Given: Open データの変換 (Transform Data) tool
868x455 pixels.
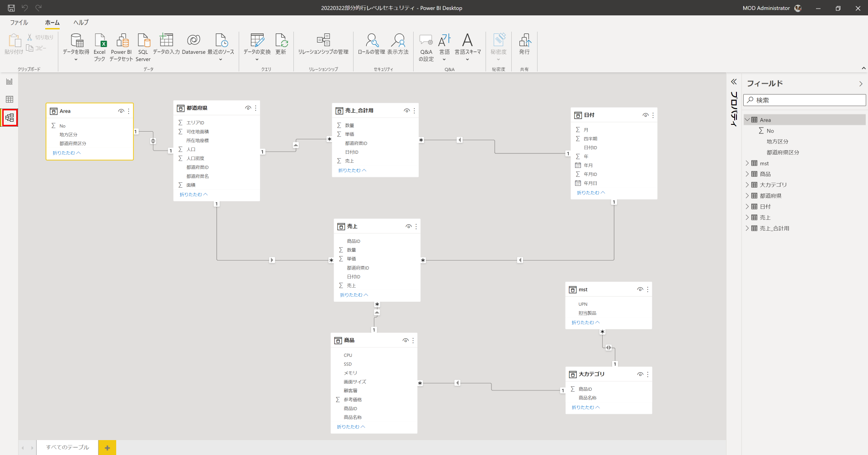Looking at the screenshot, I should pos(257,42).
